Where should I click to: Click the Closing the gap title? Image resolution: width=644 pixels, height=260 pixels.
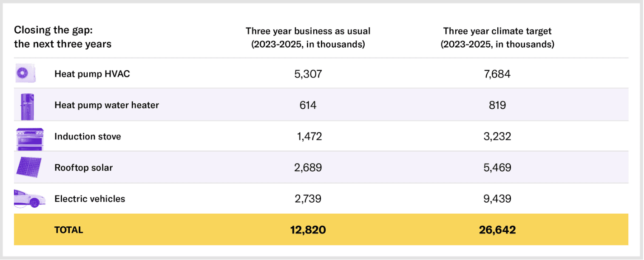pos(63,37)
